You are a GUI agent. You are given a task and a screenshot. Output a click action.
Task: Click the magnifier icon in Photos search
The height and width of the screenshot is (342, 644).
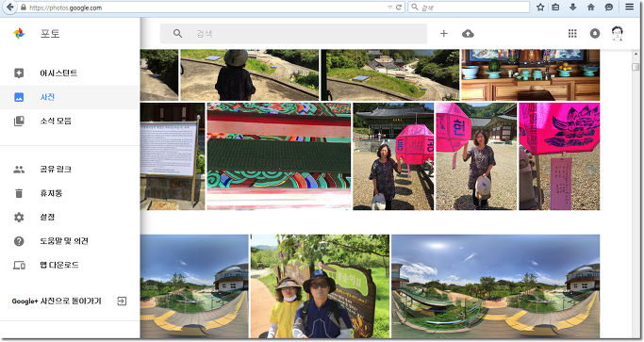click(x=177, y=34)
